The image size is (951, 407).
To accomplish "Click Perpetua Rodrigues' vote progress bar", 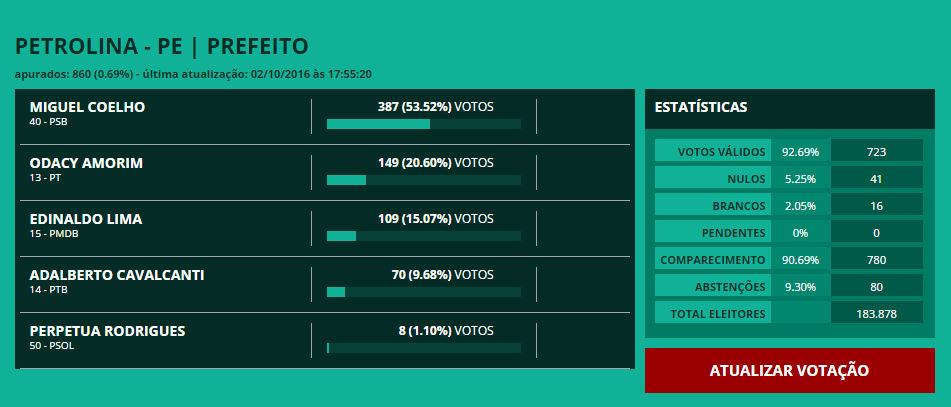I will [423, 348].
